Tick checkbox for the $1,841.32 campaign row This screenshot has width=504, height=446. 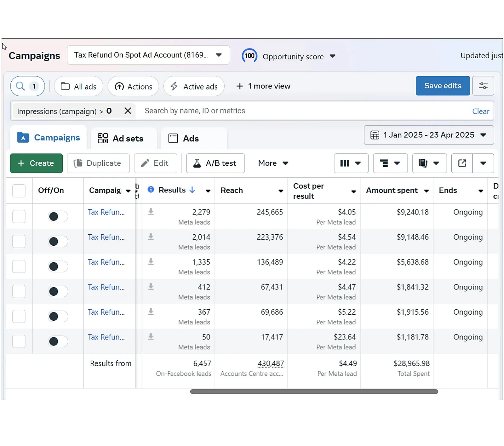19,291
